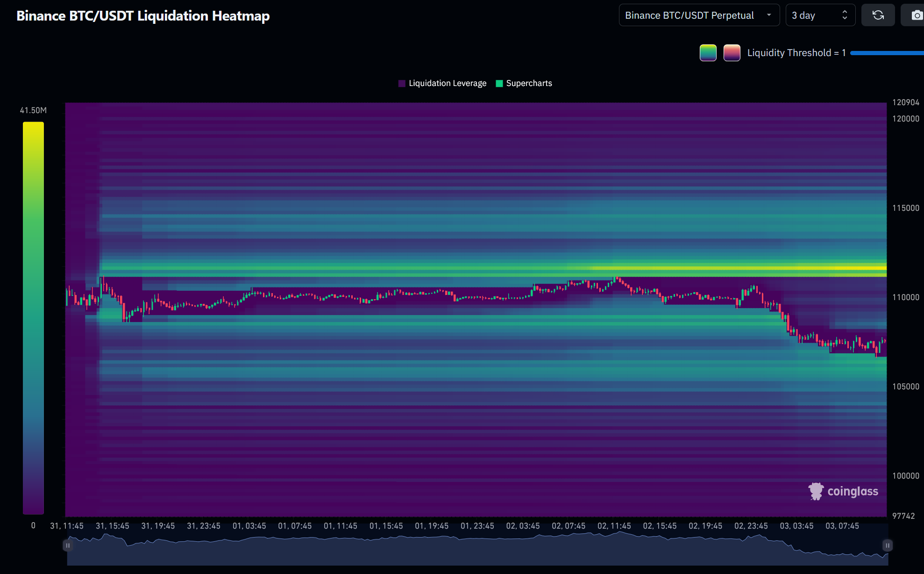Open the Binance BTC/USDT Perpetual dropdown
Screen dimensions: 924x574
click(689, 15)
